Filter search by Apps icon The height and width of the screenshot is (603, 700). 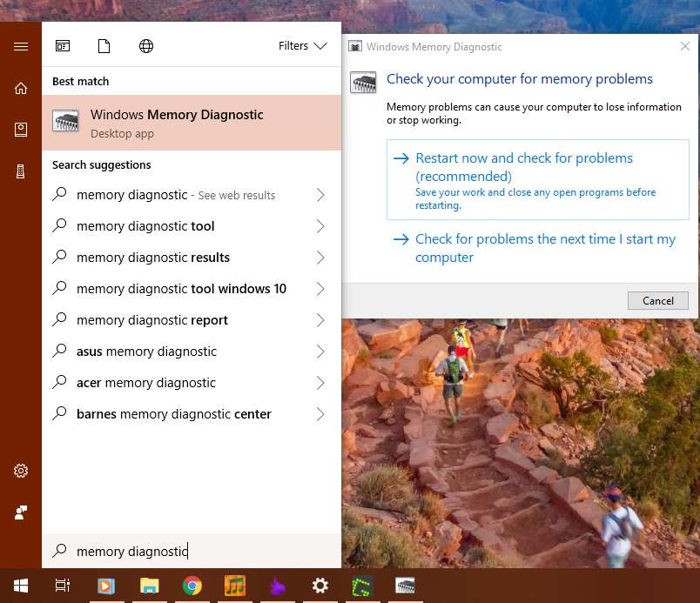pyautogui.click(x=63, y=46)
